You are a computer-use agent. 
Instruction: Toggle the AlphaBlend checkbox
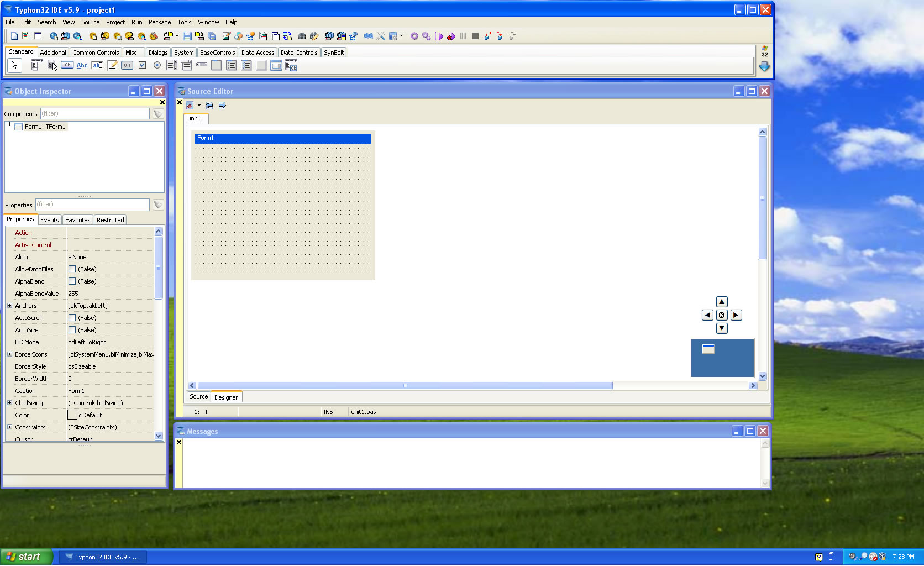coord(72,281)
